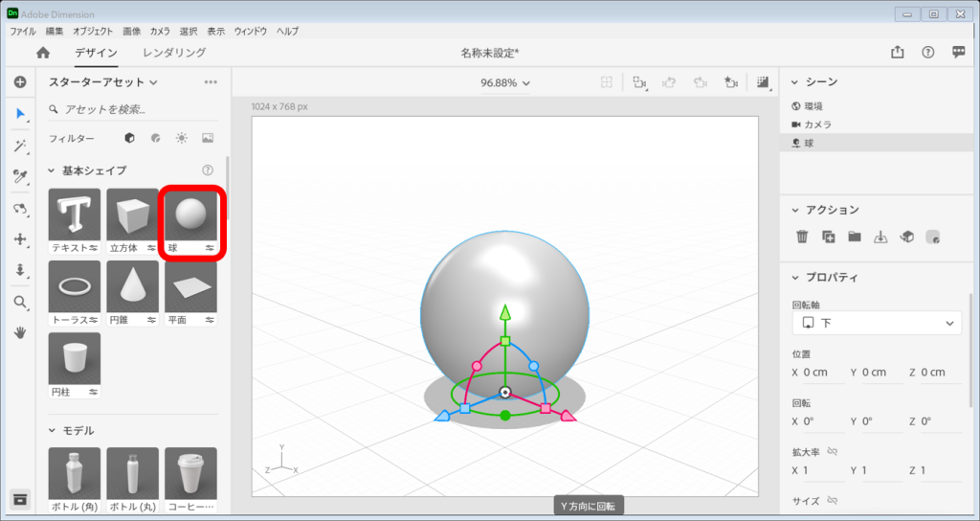
Task: Click the Share export icon
Action: tap(897, 54)
